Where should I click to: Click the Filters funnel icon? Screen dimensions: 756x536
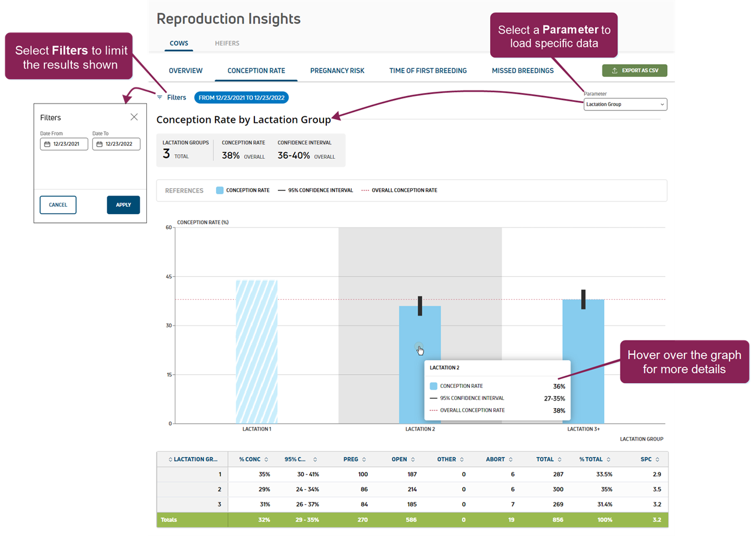(160, 97)
